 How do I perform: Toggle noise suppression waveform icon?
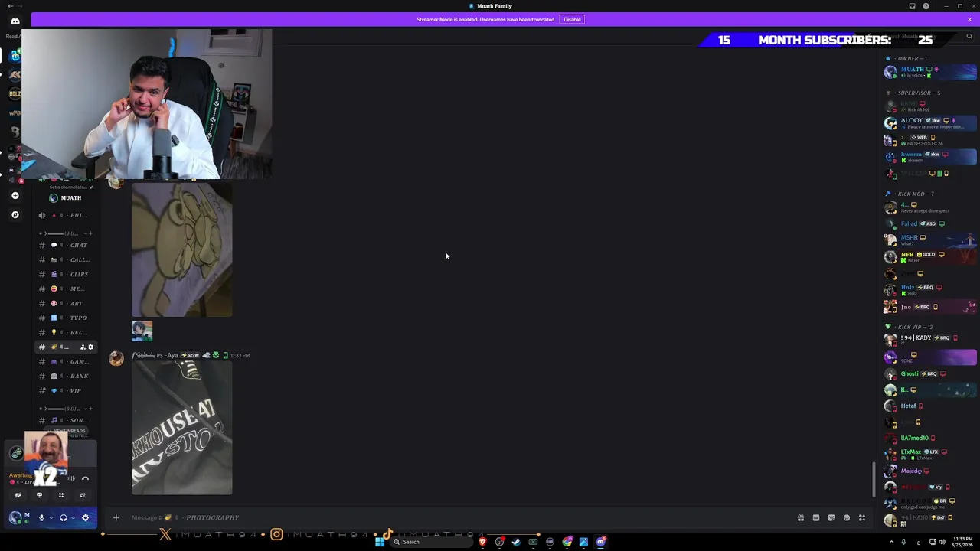(71, 478)
